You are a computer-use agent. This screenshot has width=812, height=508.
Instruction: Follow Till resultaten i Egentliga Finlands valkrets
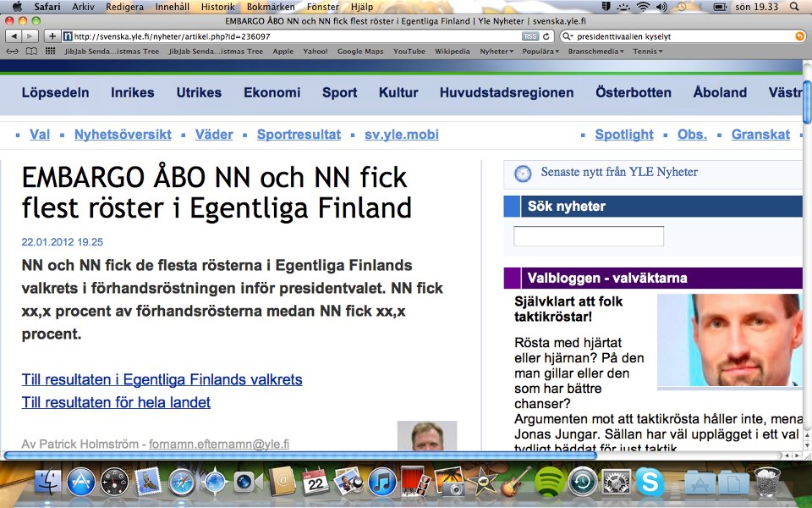click(162, 379)
